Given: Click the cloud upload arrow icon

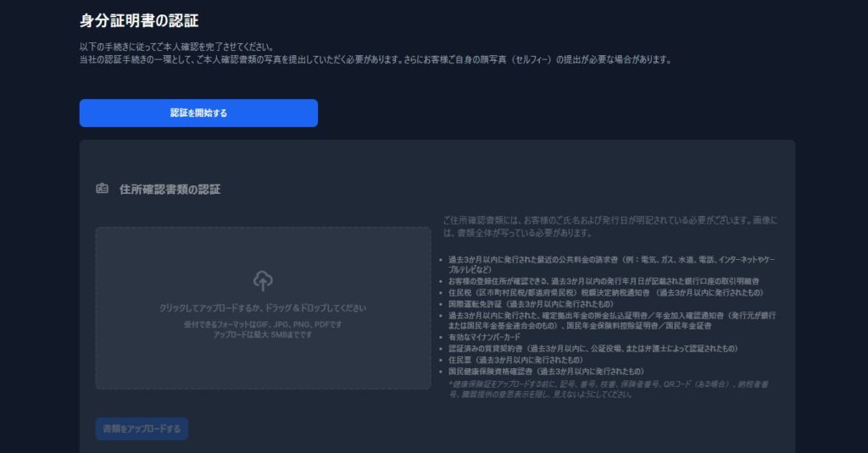Looking at the screenshot, I should coord(263,280).
